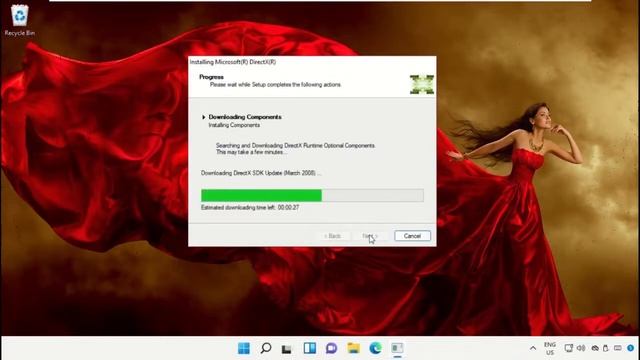Click the touch keyboard tray icon
The width and height of the screenshot is (640, 360).
[x=618, y=348]
